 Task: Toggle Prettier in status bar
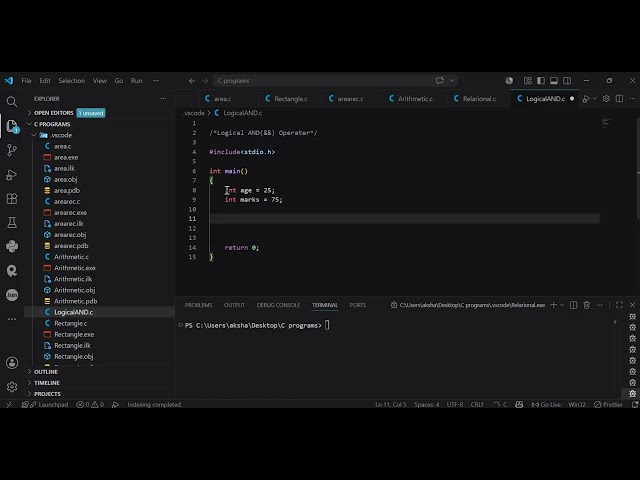click(608, 404)
